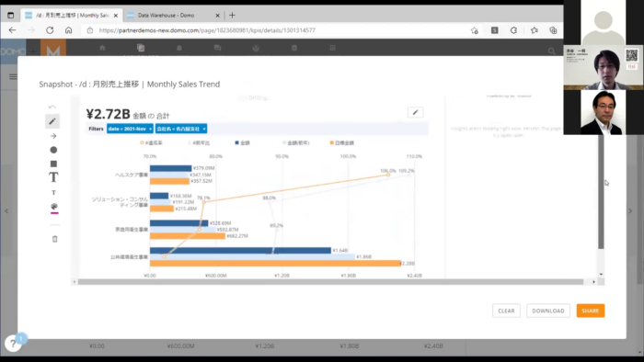Viewport: 644px width, 362px height.
Task: Click the horizontal scrollbar under chart
Action: [x=330, y=282]
